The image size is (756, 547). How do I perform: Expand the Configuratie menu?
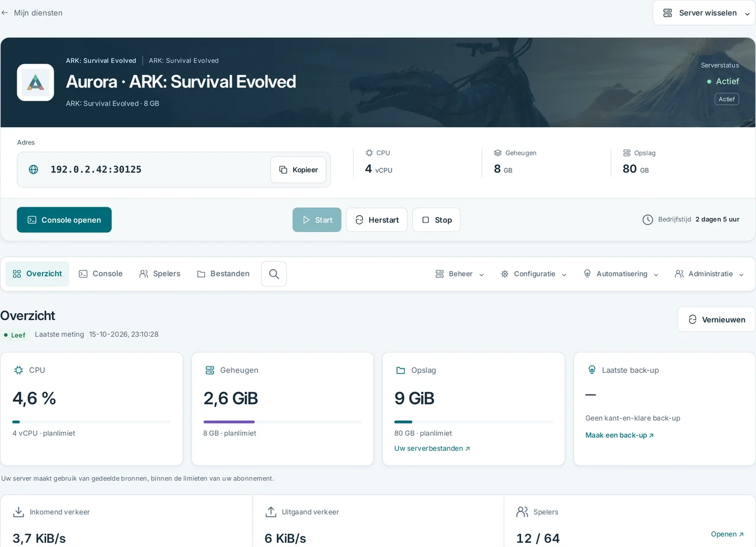pyautogui.click(x=533, y=274)
